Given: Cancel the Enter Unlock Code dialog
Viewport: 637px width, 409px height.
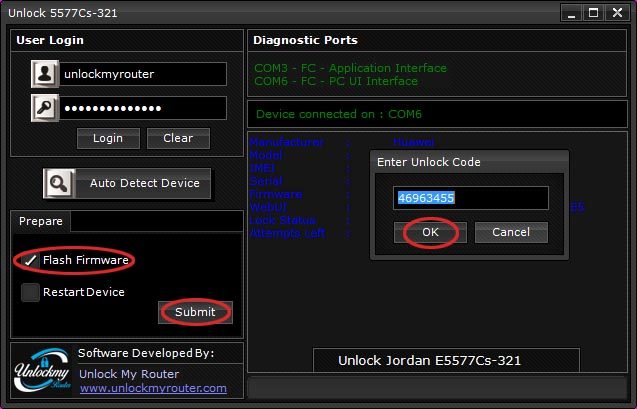Looking at the screenshot, I should click(511, 232).
